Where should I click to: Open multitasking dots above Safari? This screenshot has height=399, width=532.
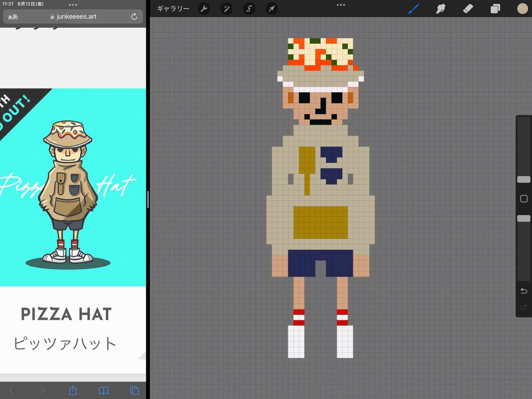pyautogui.click(x=73, y=4)
